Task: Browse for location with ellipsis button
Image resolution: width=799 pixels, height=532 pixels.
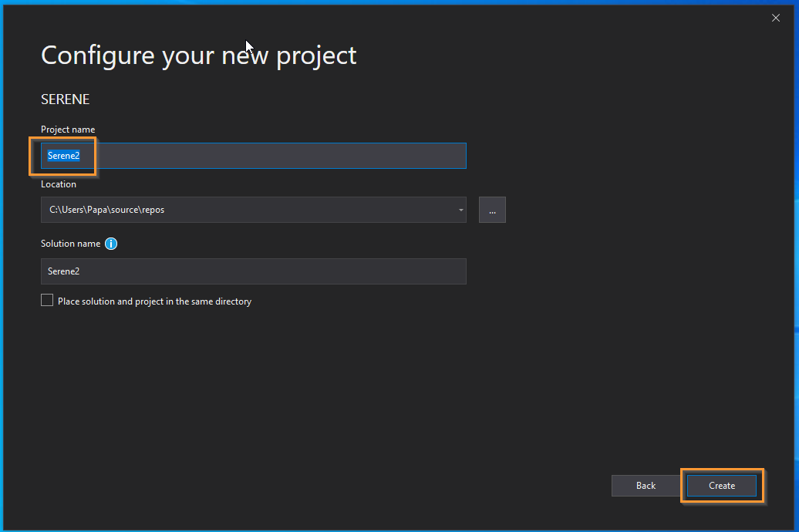Action: [492, 210]
